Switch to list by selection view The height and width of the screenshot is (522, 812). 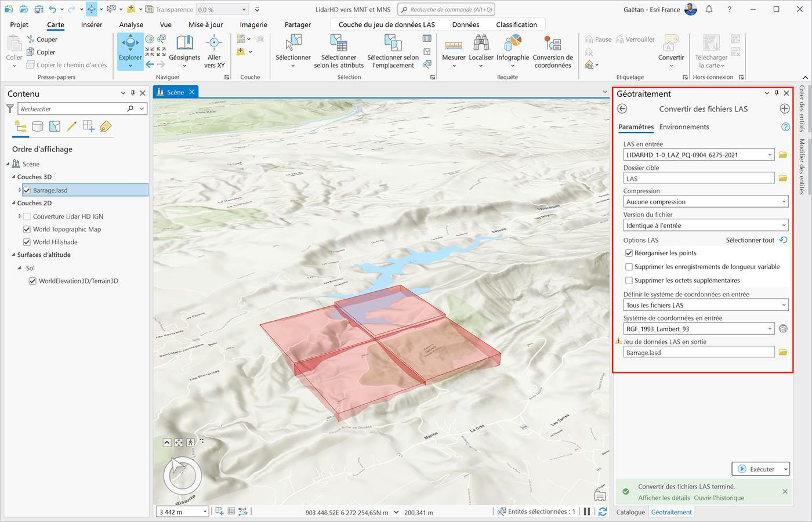(x=55, y=126)
